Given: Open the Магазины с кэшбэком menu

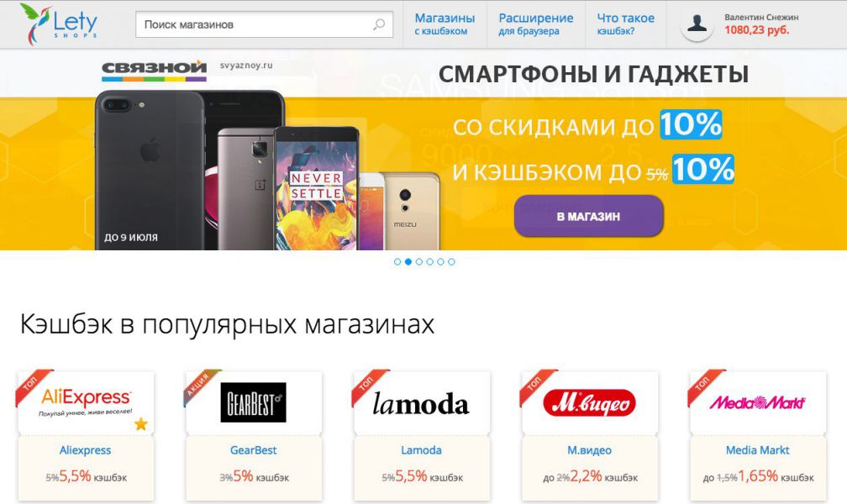Looking at the screenshot, I should (x=445, y=24).
